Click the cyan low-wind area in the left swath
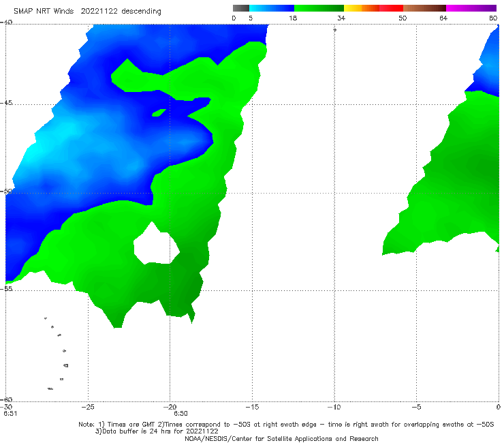The width and height of the screenshot is (504, 443). tap(35, 151)
